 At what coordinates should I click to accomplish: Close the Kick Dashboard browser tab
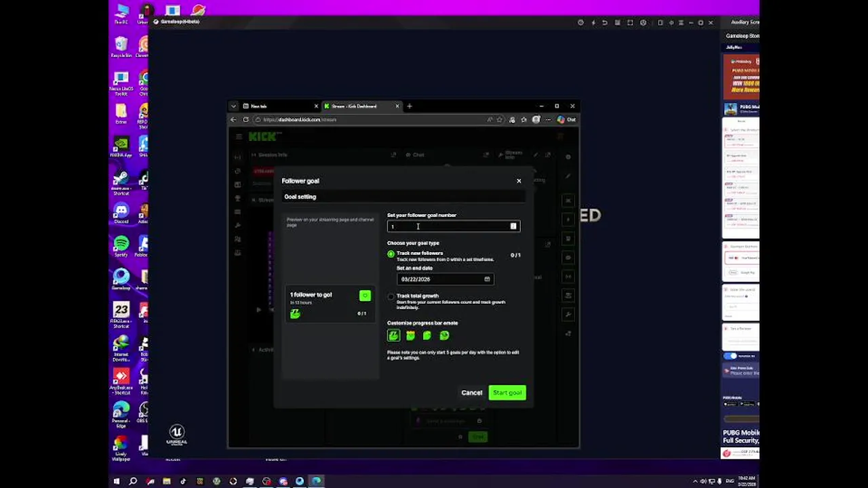397,106
